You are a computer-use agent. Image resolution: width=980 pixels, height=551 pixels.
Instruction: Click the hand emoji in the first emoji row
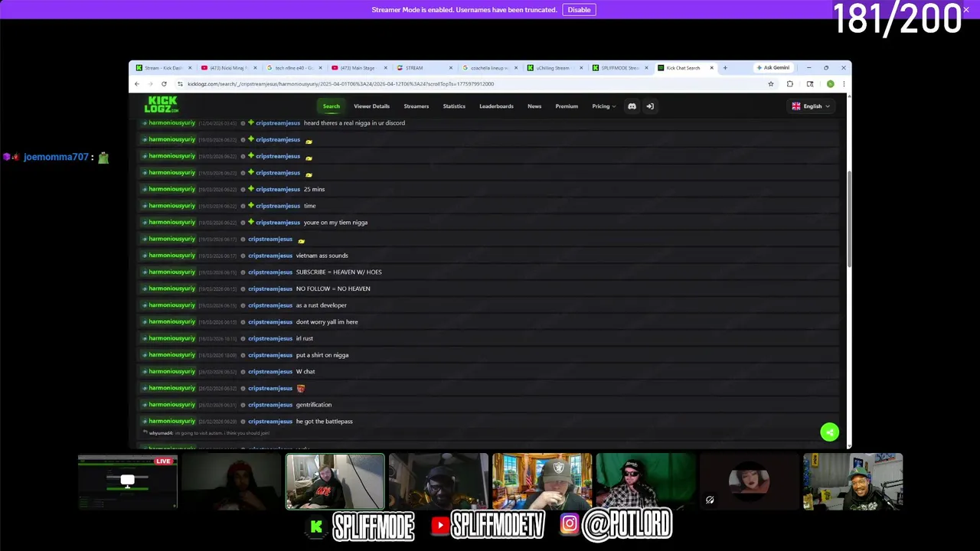click(x=309, y=141)
